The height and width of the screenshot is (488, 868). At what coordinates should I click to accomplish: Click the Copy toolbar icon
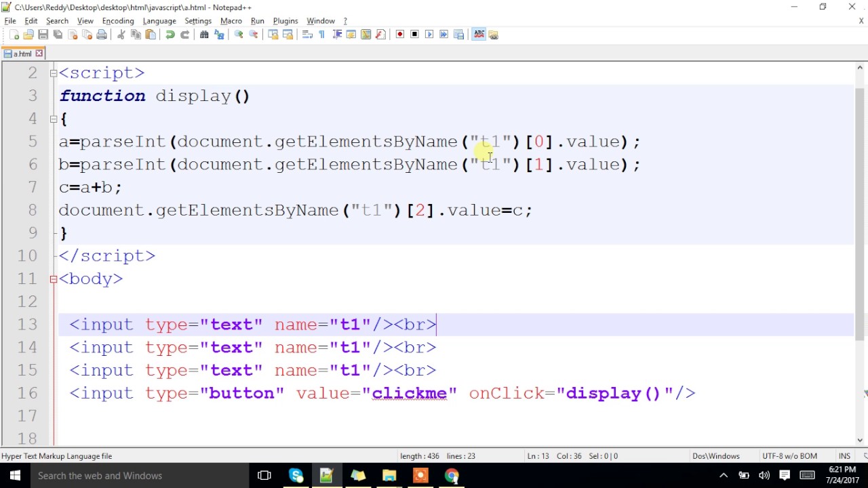click(x=136, y=35)
